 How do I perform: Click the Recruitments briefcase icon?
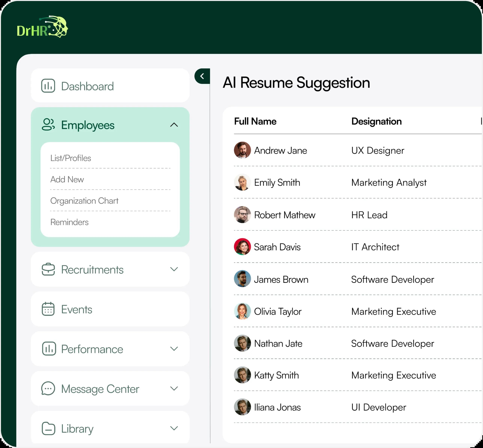tap(48, 269)
